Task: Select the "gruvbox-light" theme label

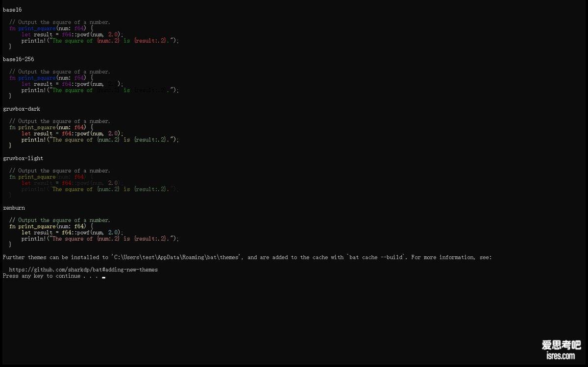Action: click(x=23, y=158)
